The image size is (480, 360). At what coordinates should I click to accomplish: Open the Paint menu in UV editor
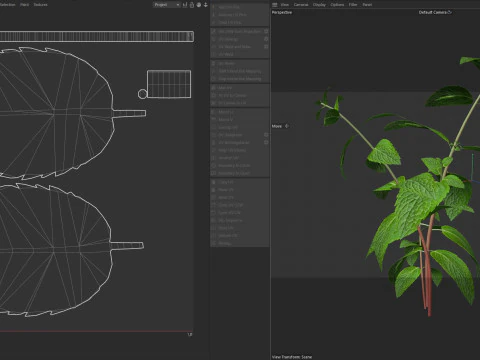[24, 5]
